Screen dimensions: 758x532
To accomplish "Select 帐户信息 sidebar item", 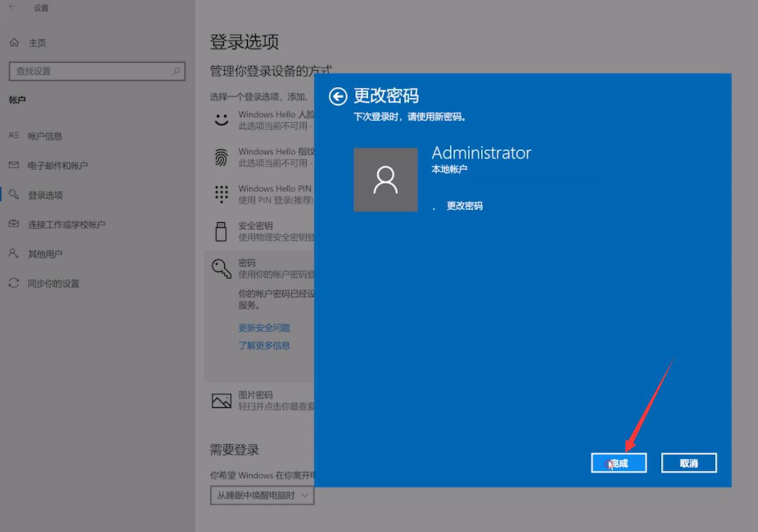I will (45, 136).
